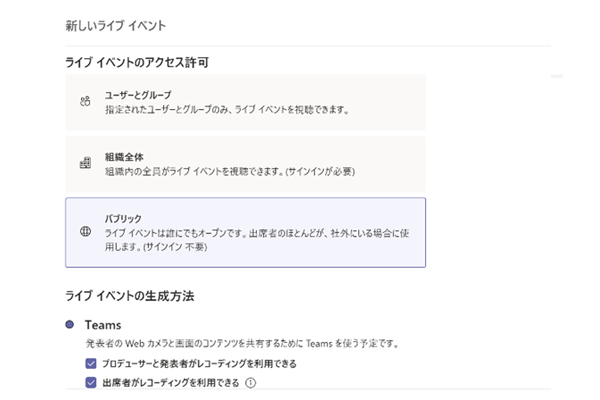Click the Teams production method label
Screen dimensions: 600x400
pos(103,325)
